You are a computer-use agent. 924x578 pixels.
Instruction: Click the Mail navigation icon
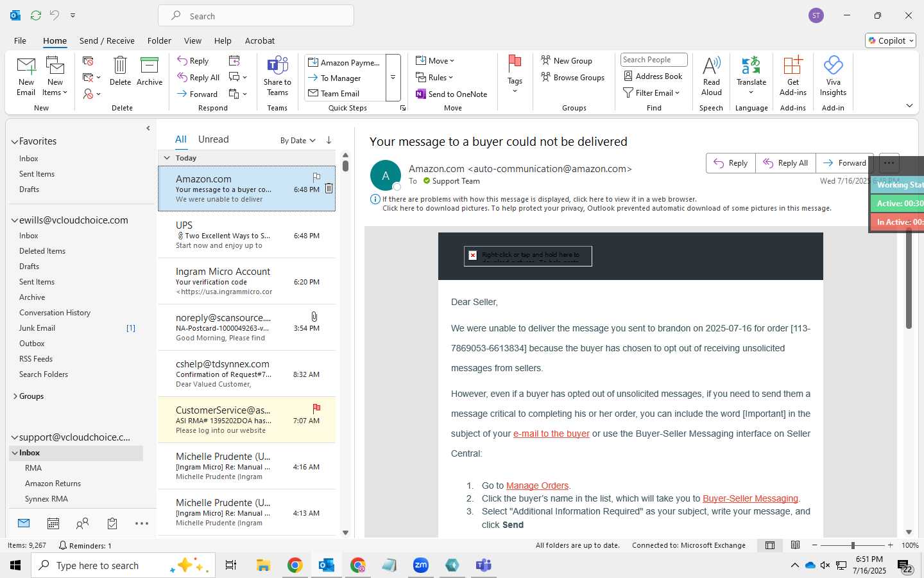24,523
